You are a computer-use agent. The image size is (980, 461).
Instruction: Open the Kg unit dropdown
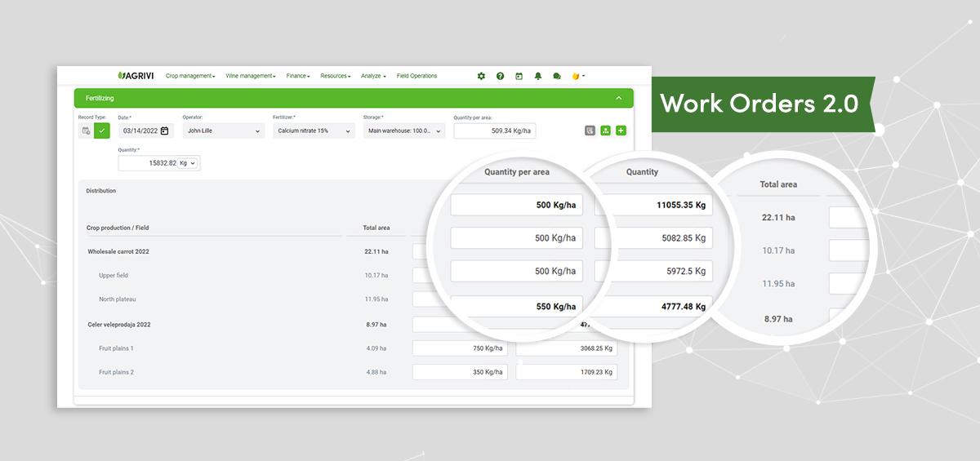(189, 163)
